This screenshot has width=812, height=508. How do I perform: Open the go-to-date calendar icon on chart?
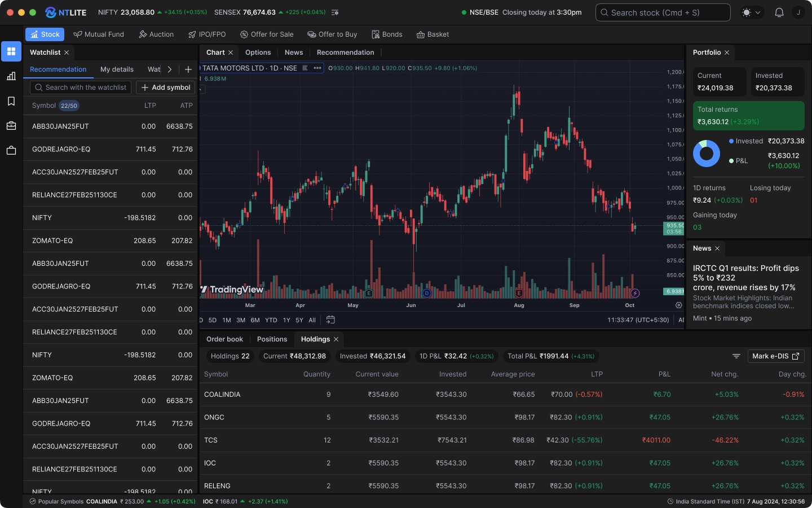pos(330,320)
